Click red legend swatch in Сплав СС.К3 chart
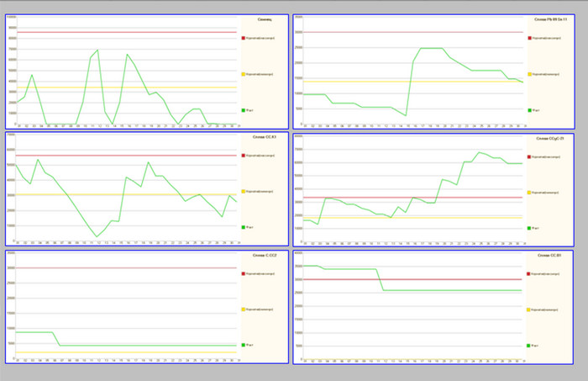The height and width of the screenshot is (381, 588). (244, 156)
